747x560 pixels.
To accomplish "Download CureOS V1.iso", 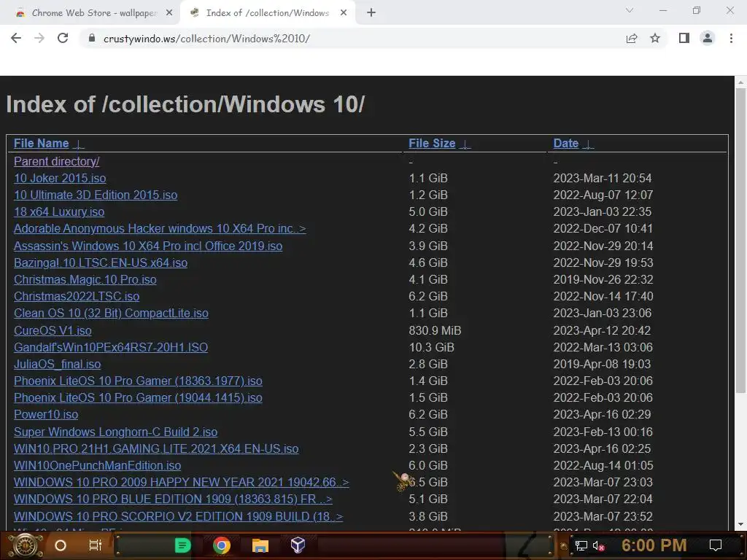I will [53, 330].
